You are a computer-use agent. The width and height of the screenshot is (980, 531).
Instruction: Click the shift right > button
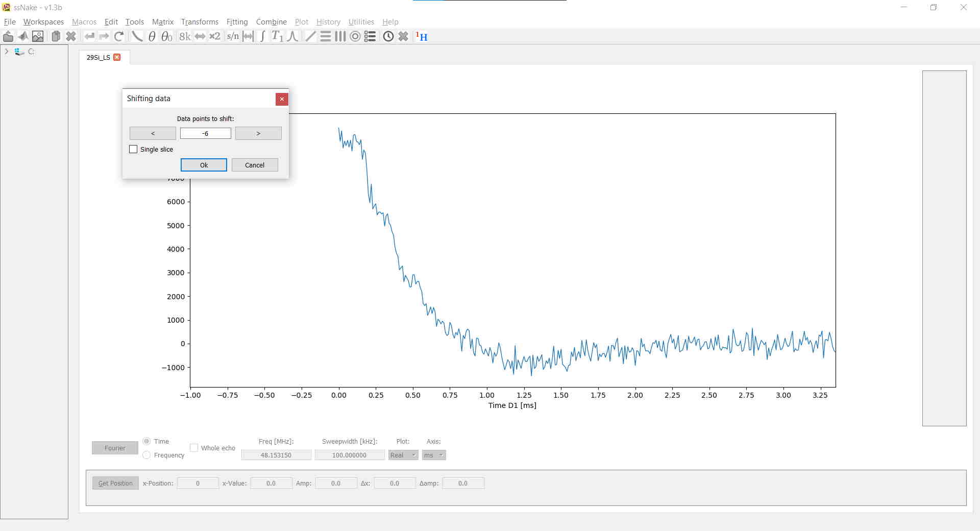pyautogui.click(x=258, y=133)
